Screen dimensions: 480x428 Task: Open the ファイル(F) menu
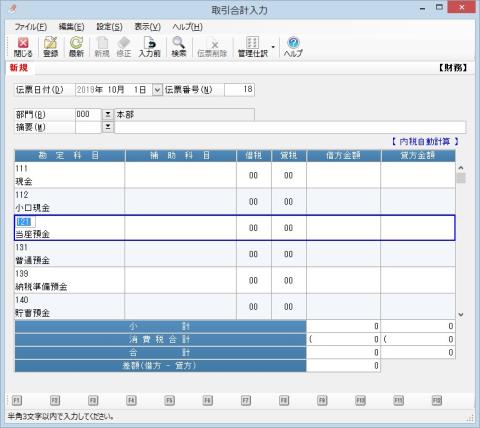pyautogui.click(x=31, y=27)
